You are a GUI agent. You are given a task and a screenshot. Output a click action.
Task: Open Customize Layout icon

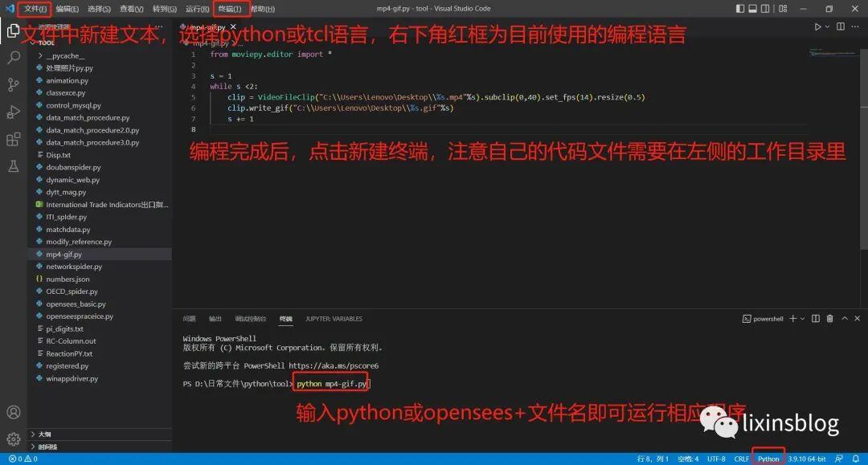coord(783,9)
